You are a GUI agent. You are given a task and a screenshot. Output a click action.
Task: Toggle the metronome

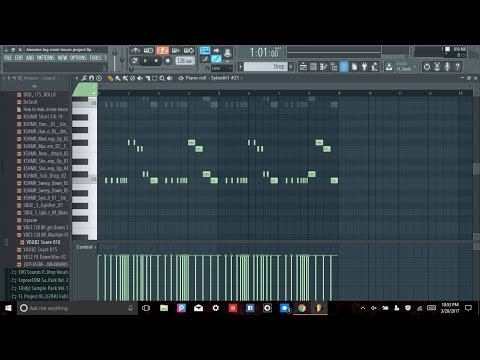135,51
